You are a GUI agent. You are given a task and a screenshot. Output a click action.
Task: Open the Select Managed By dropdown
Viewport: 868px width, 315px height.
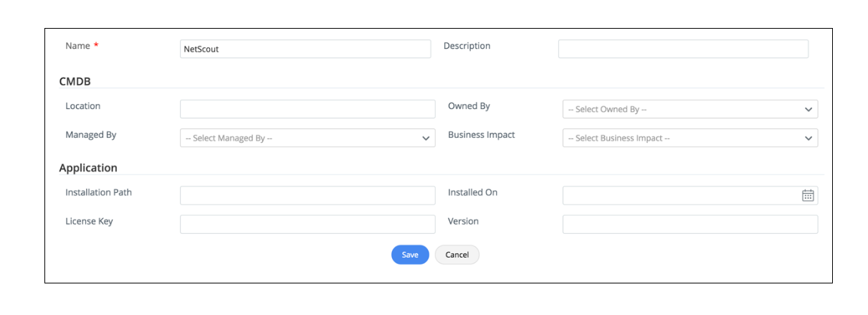coord(307,138)
